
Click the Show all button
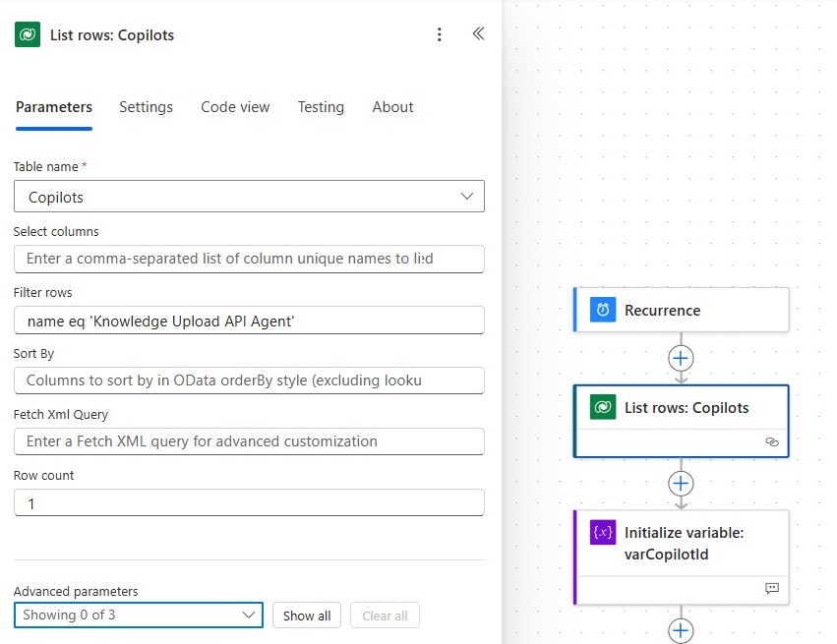click(307, 615)
